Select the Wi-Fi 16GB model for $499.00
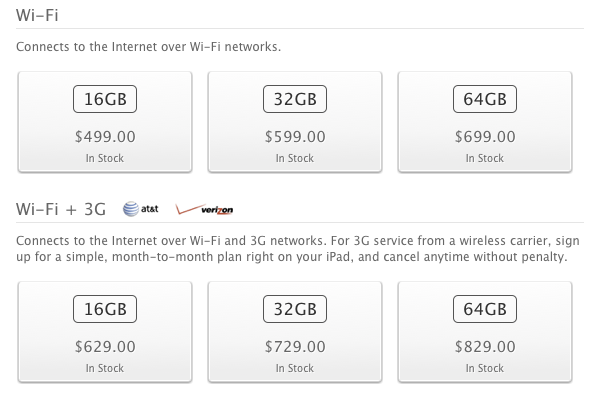 tap(105, 122)
